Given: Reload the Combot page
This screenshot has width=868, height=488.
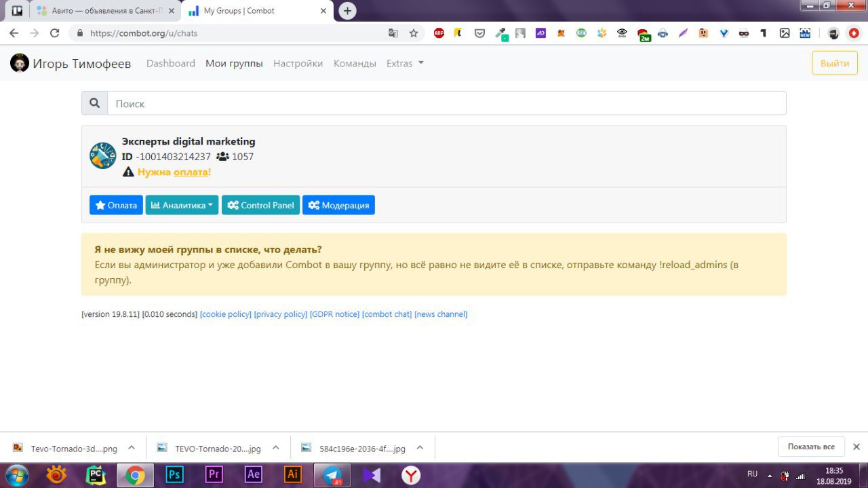Looking at the screenshot, I should [x=55, y=33].
